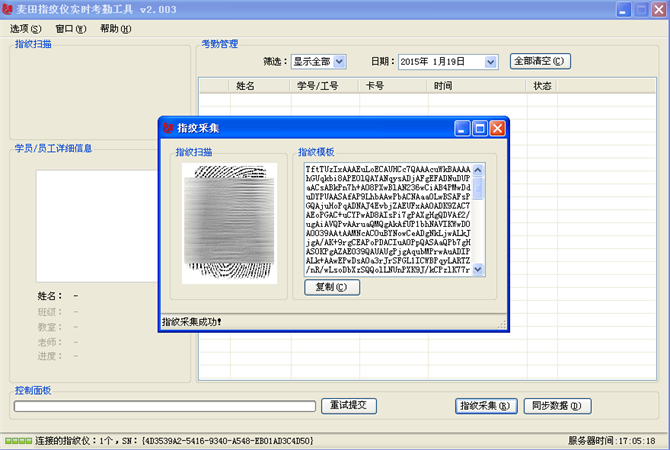Maximize the 指纹采集 dialog window
Image resolution: width=670 pixels, height=450 pixels.
479,128
